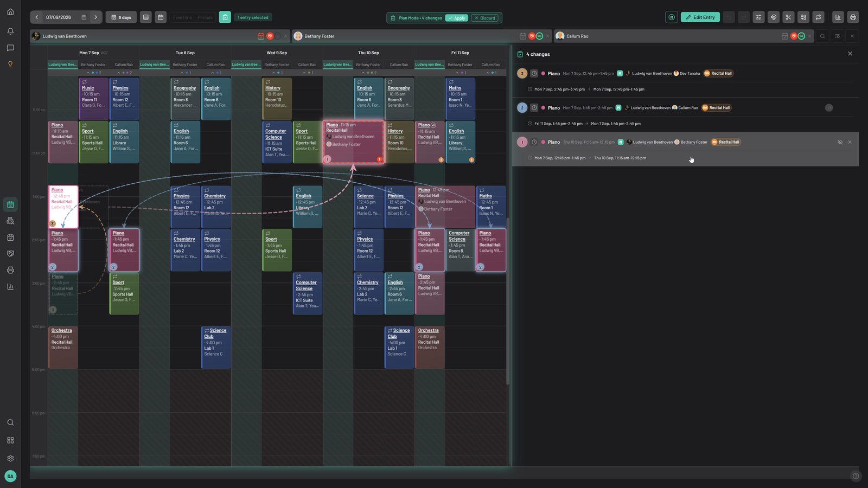Open the printer icon in left sidebar

pyautogui.click(x=10, y=270)
